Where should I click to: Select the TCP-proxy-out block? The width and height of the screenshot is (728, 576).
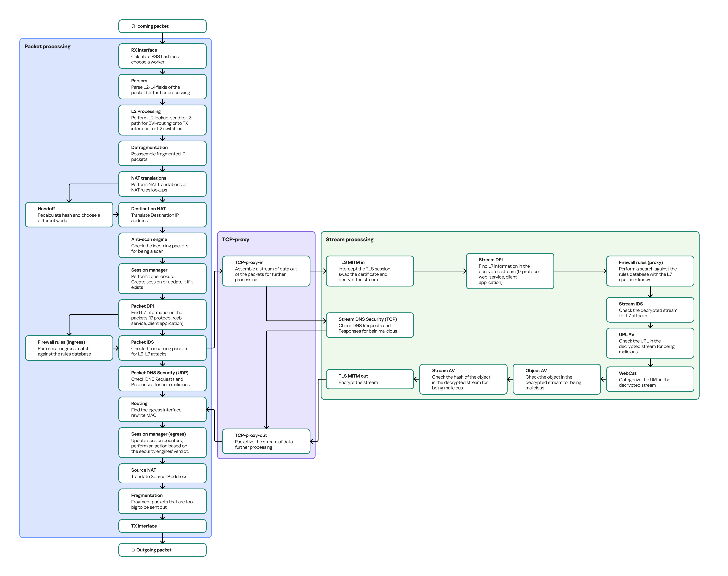(x=266, y=441)
